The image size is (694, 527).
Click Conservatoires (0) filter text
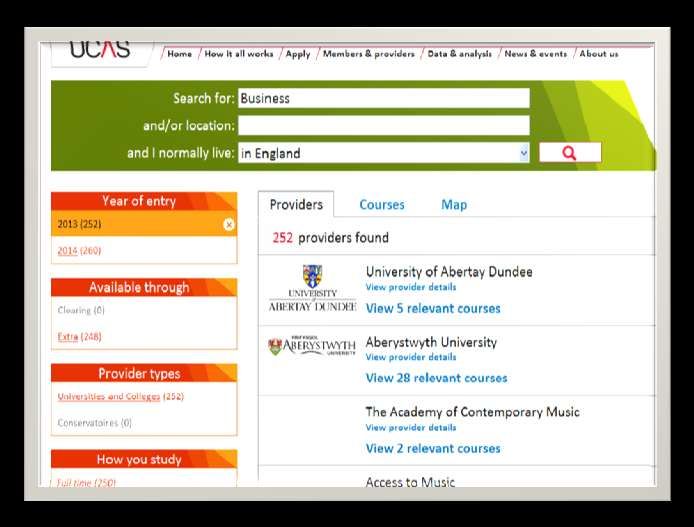(x=95, y=423)
